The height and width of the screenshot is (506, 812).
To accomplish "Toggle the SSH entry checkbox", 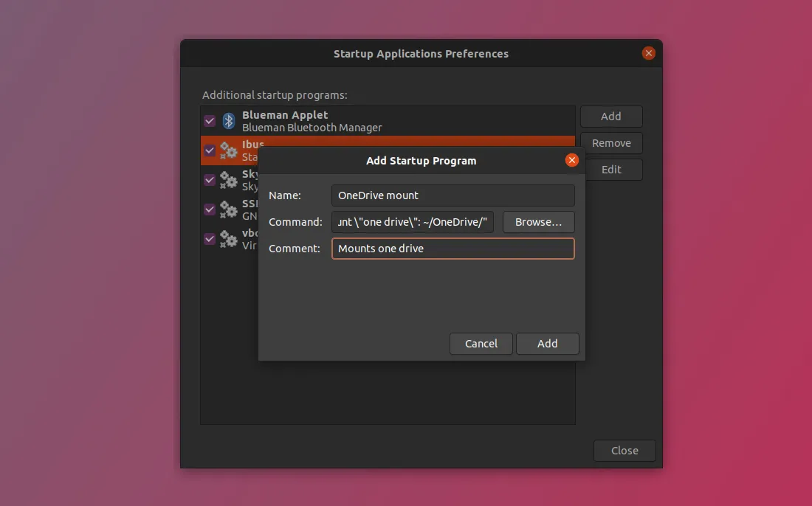I will 210,209.
